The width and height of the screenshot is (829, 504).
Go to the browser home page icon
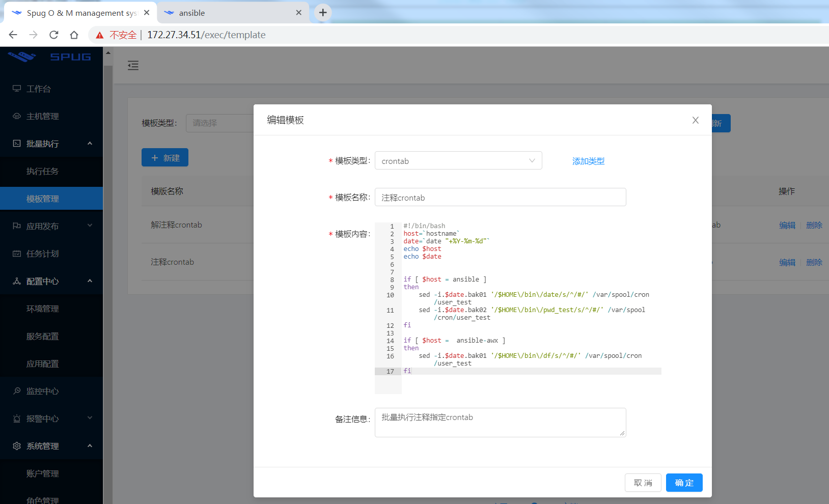pyautogui.click(x=74, y=35)
